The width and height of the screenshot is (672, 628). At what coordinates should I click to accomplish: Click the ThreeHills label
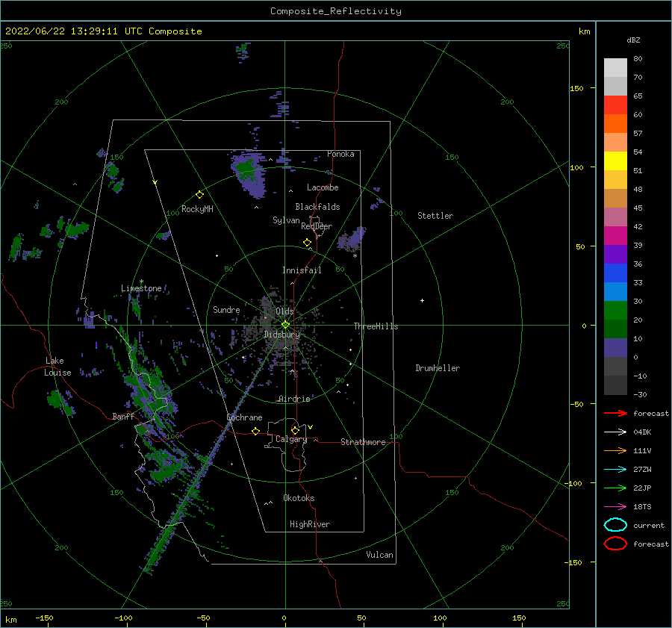(x=376, y=326)
